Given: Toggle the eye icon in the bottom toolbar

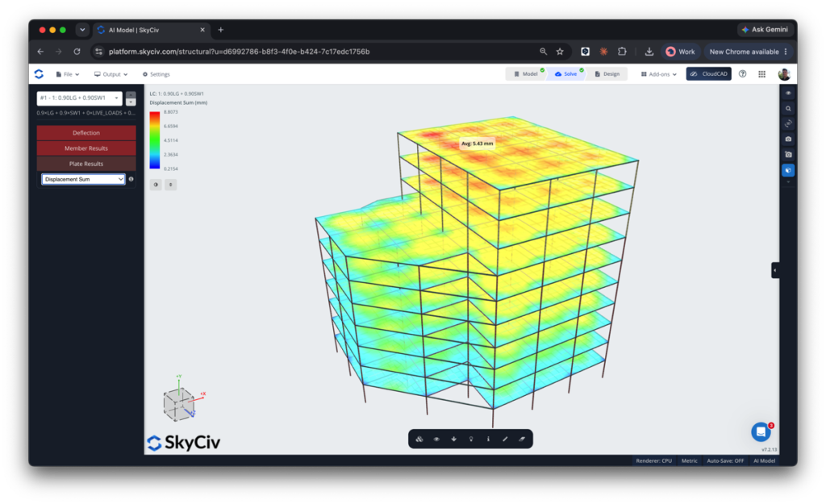Looking at the screenshot, I should (x=436, y=439).
